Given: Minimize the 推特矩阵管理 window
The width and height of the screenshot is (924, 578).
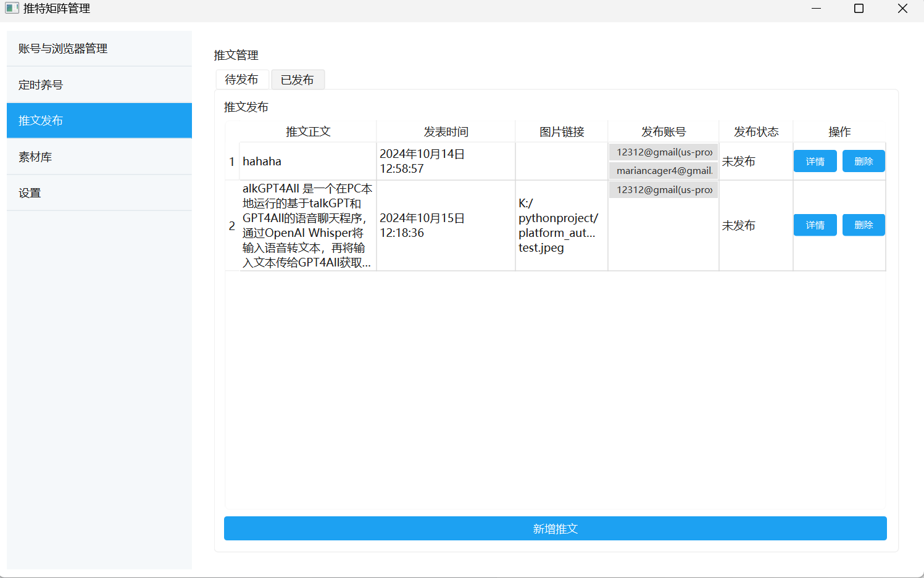Looking at the screenshot, I should point(816,9).
